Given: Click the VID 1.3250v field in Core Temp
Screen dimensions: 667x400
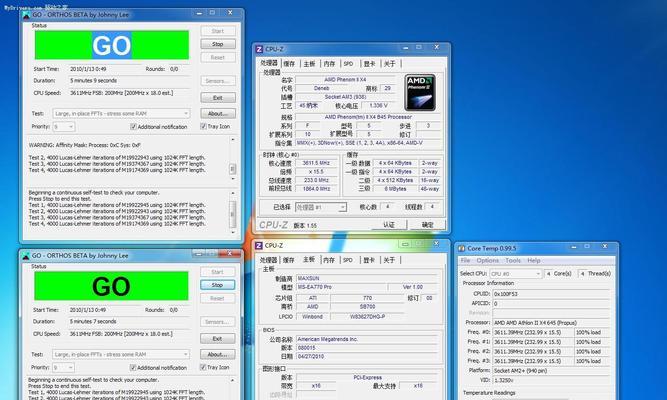Looking at the screenshot, I should pyautogui.click(x=551, y=380).
